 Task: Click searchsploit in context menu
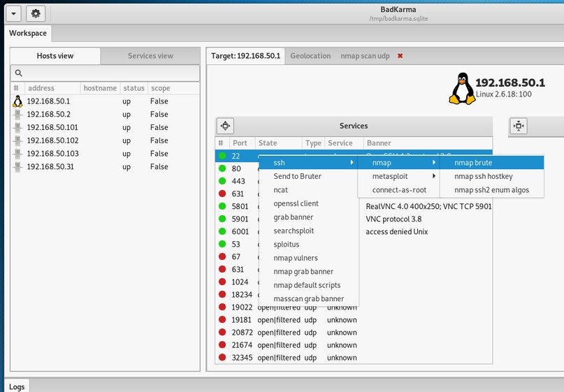click(294, 231)
